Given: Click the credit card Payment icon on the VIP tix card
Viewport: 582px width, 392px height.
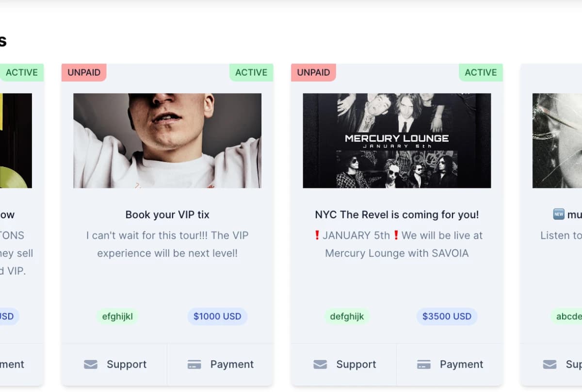Looking at the screenshot, I should (x=195, y=364).
